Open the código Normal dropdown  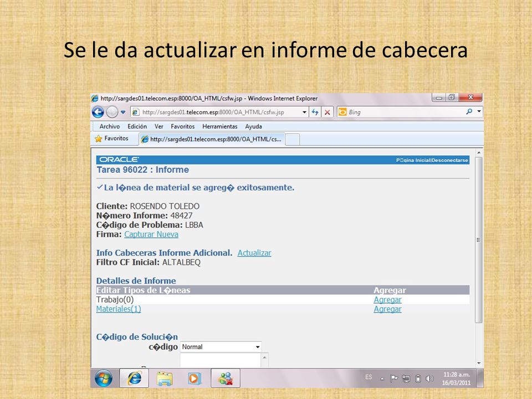(x=221, y=347)
